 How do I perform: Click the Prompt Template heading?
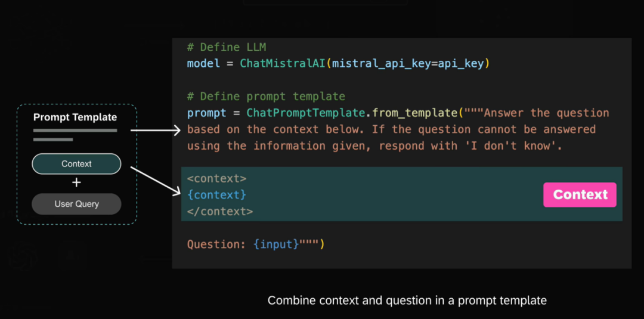[x=75, y=117]
